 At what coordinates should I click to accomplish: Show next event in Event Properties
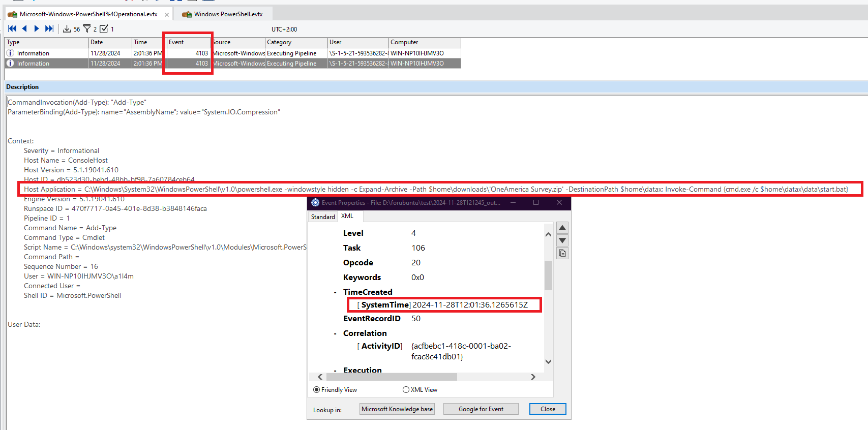click(x=562, y=240)
